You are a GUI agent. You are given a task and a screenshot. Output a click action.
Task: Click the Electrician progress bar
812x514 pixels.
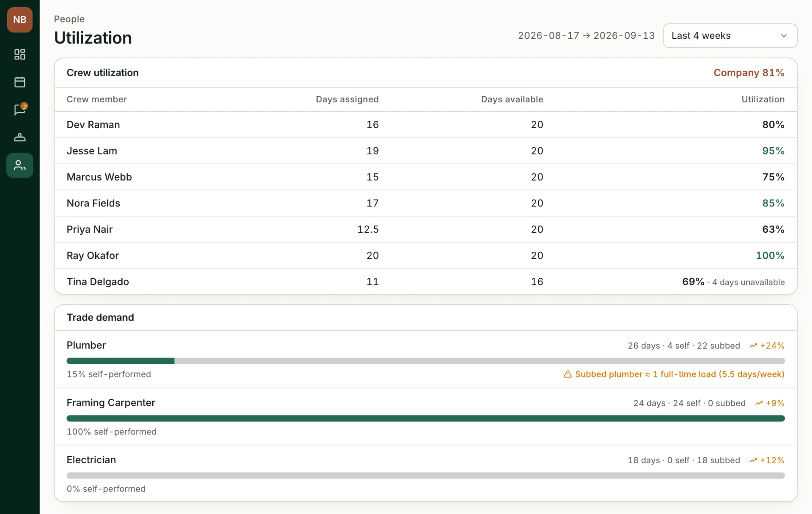tap(425, 476)
